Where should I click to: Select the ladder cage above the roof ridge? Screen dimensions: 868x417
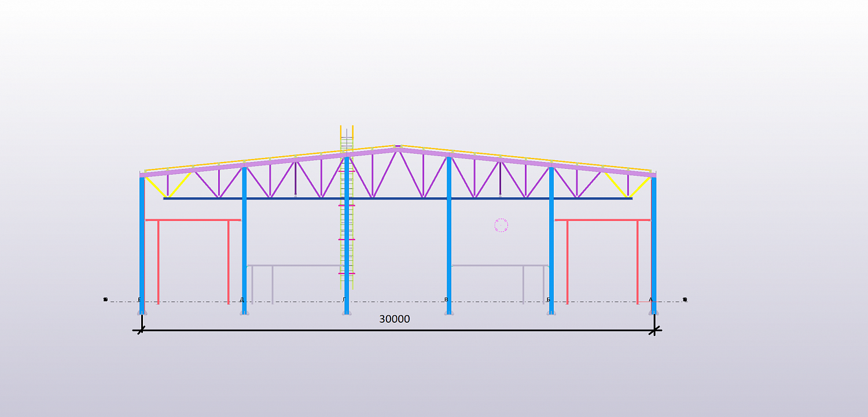pos(347,139)
